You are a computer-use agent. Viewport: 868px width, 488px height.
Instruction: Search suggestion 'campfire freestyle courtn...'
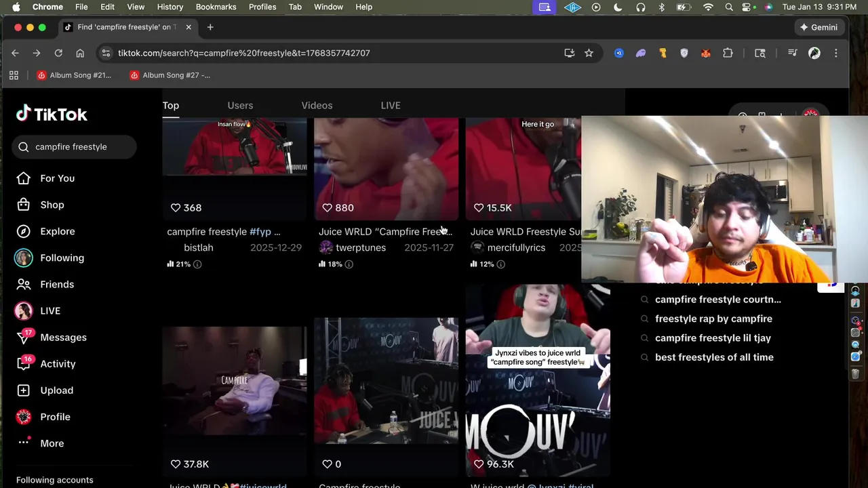[718, 299]
